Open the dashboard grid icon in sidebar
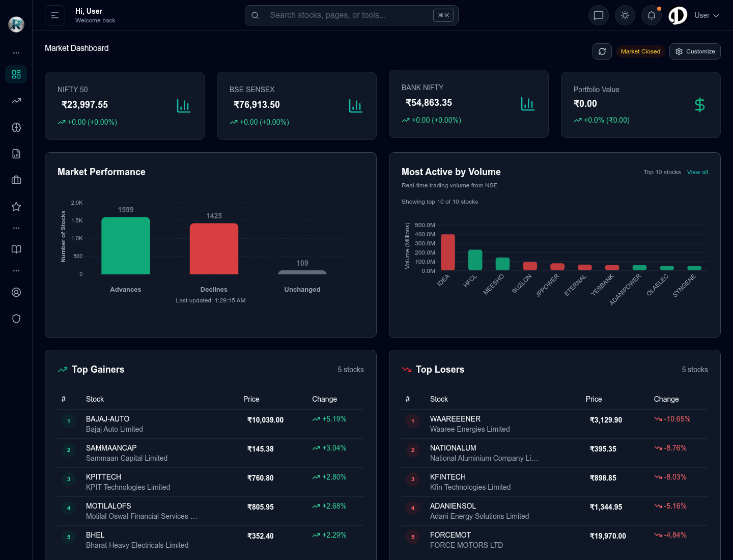This screenshot has width=733, height=560. (16, 74)
